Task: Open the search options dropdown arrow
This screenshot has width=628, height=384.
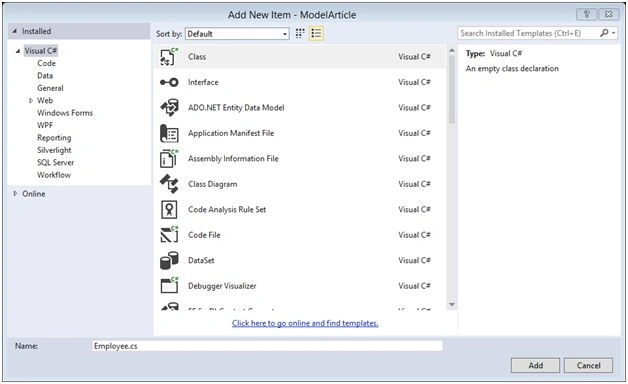Action: tap(614, 33)
